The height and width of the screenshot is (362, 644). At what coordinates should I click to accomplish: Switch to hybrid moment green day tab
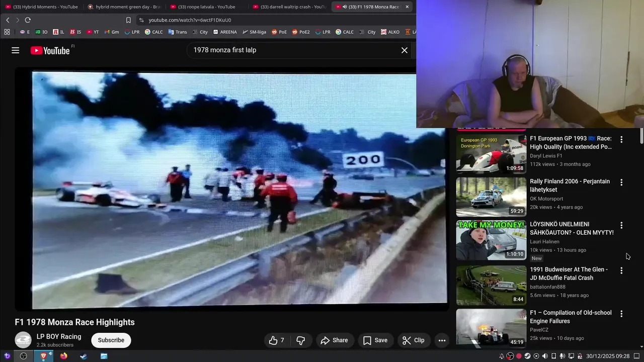pos(124,7)
